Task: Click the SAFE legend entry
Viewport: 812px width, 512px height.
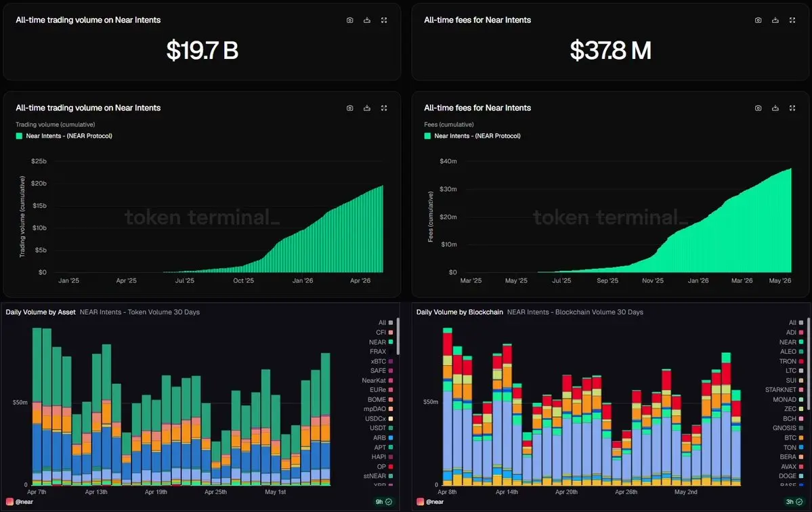Action: coord(382,370)
